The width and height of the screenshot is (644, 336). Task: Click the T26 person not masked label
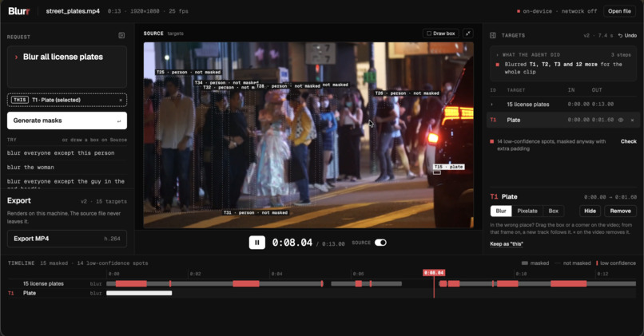click(407, 93)
